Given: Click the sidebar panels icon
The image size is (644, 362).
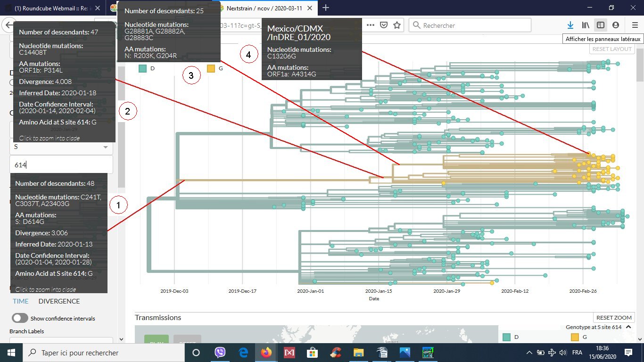Looking at the screenshot, I should click(600, 25).
